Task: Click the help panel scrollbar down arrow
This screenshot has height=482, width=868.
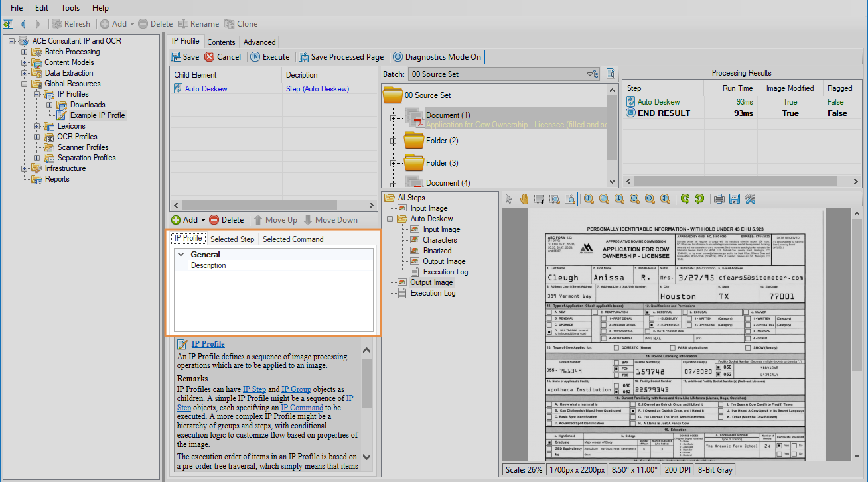Action: (367, 457)
